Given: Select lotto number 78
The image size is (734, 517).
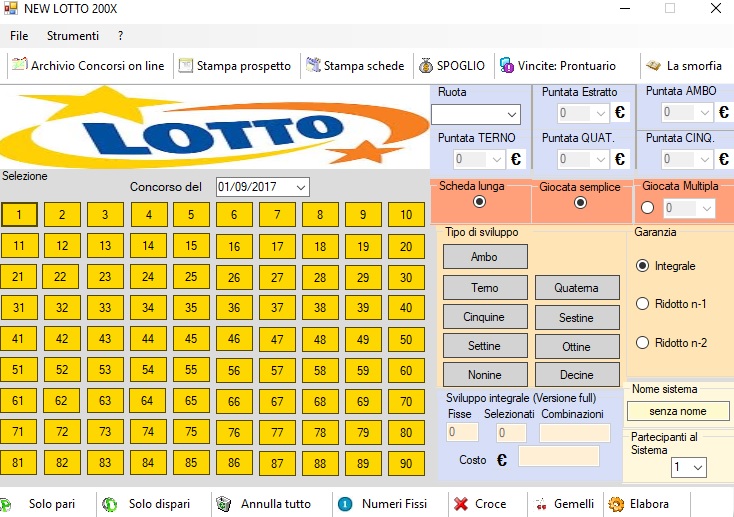Looking at the screenshot, I should coord(320,432).
